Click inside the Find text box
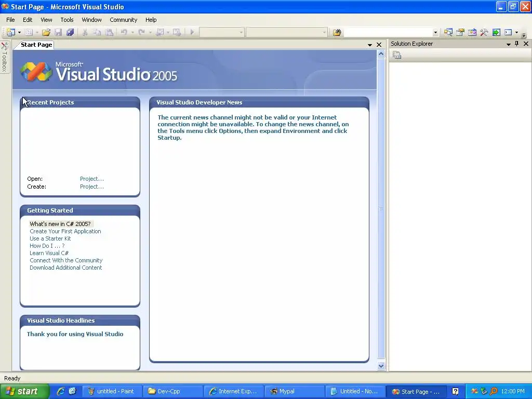The image size is (532, 399). tap(388, 32)
